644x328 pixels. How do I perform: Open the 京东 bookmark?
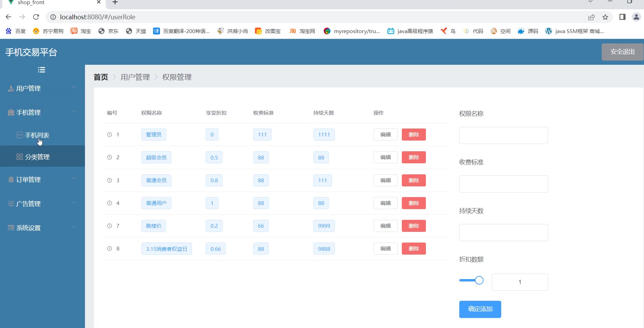(108, 31)
